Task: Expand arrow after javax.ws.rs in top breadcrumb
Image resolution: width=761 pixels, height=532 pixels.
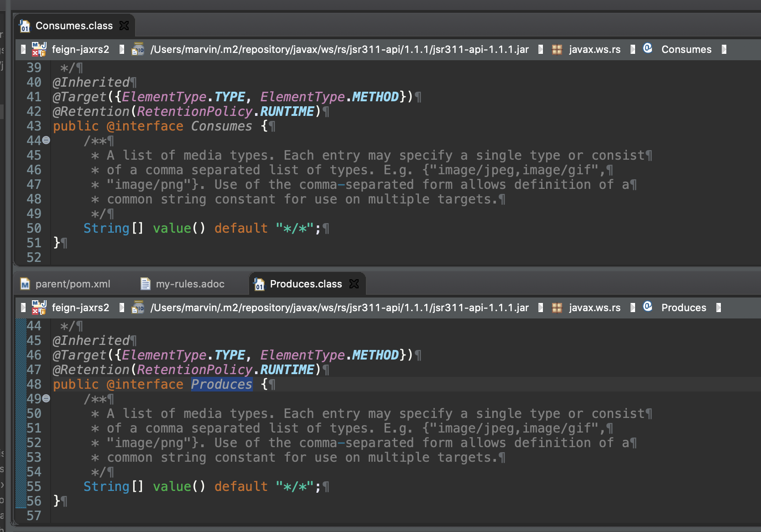Action: 633,49
